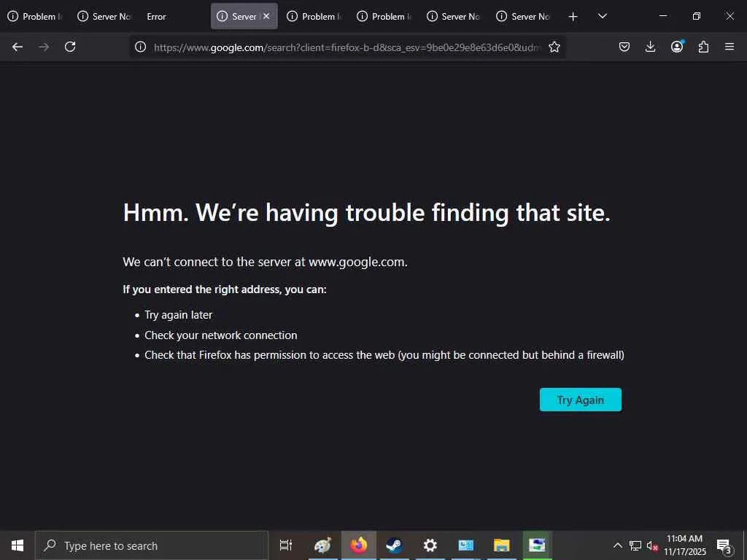Click the error heading "Hmm. We're having trouble finding that site."

(x=366, y=212)
